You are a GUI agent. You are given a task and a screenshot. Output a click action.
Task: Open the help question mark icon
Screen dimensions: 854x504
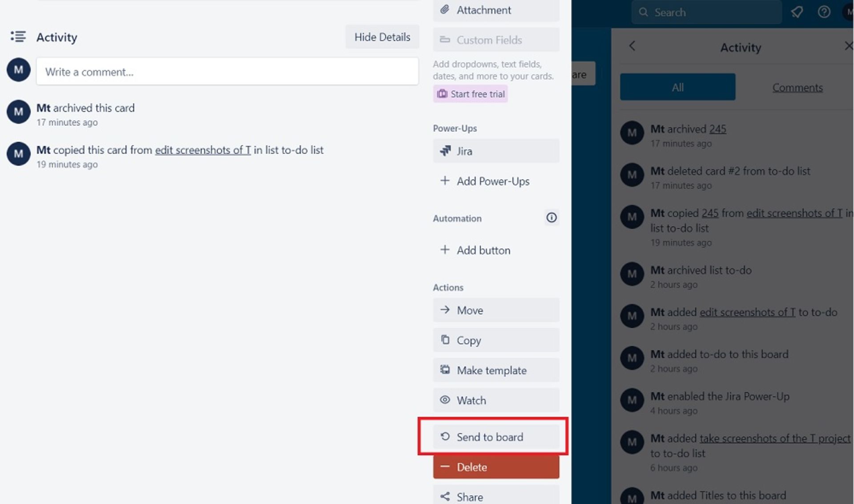pyautogui.click(x=824, y=12)
